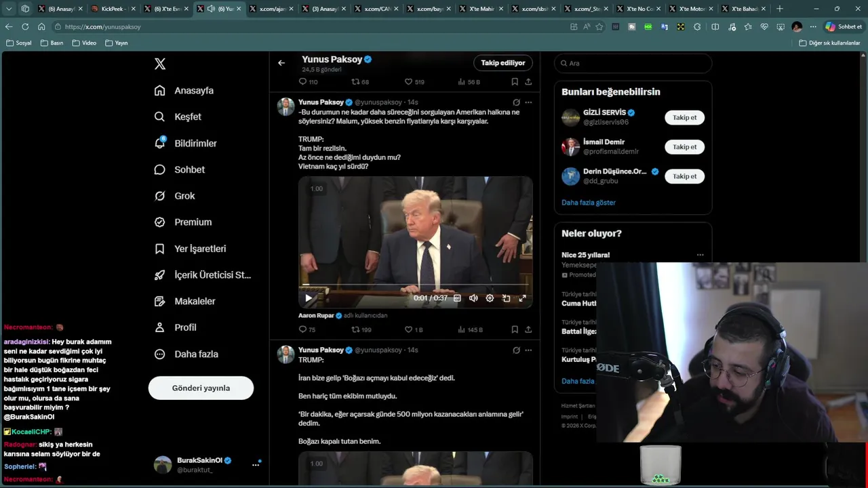Toggle video captions CC icon

tap(457, 298)
